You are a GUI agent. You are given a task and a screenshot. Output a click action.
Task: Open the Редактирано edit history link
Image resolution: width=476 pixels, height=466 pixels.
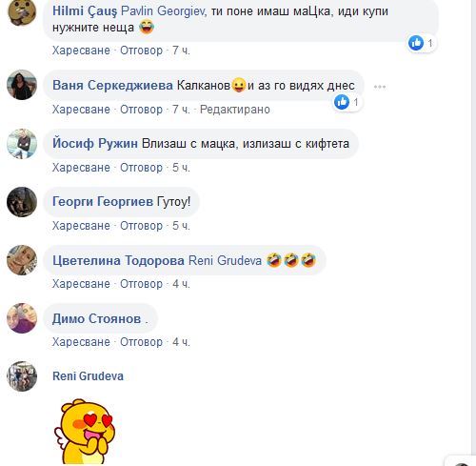235,110
